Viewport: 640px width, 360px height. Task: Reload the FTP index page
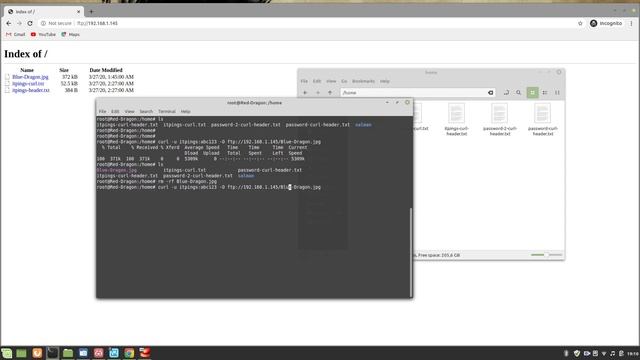point(30,23)
